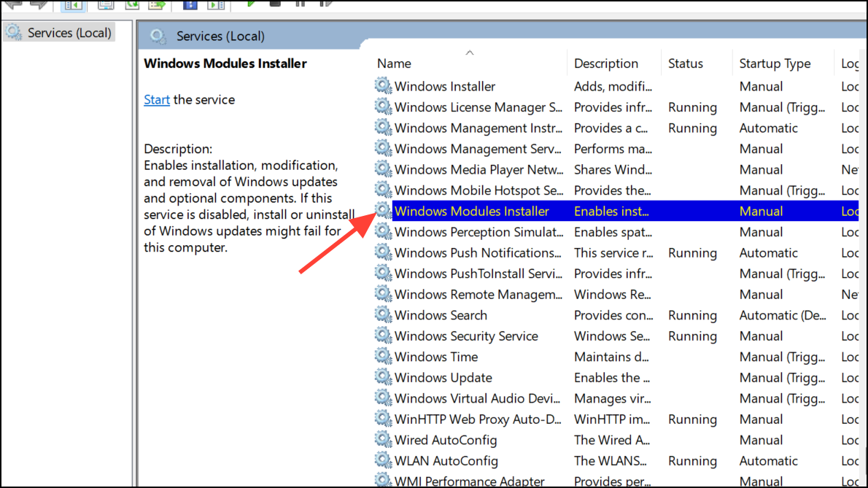Click the gear icon of Windows Modules Installer
Viewport: 868px width, 488px height.
[383, 211]
